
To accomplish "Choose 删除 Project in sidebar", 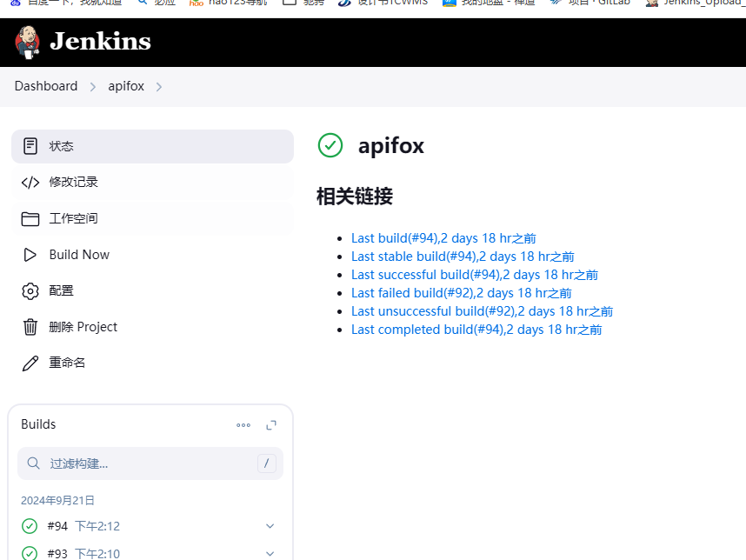I will point(152,327).
